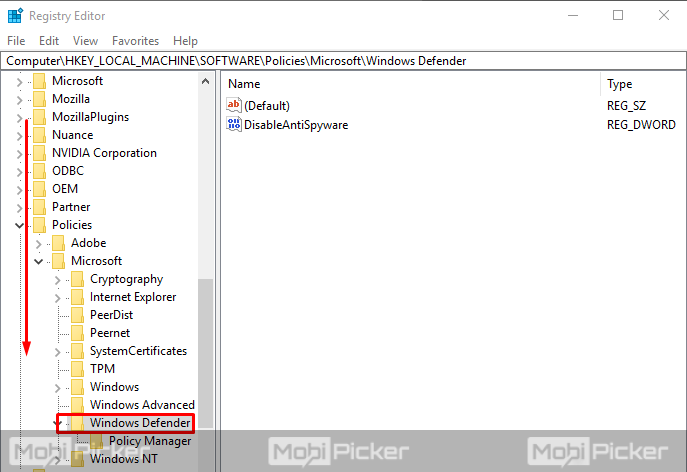Minimize the Registry Editor window
This screenshot has width=687, height=472.
click(573, 16)
